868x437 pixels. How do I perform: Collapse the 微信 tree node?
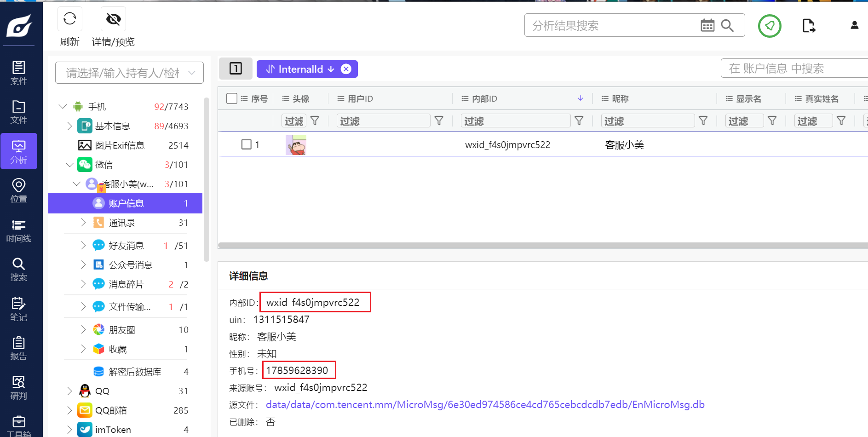[69, 165]
